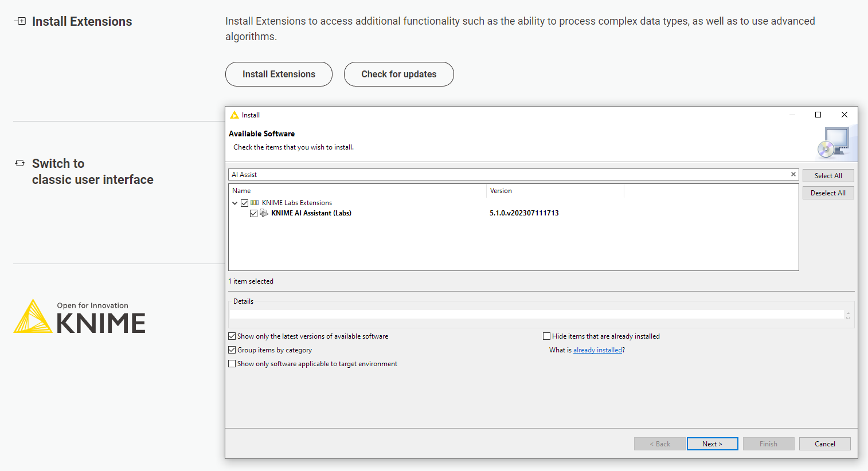868x471 pixels.
Task: Close the Install dialog window
Action: tap(844, 115)
